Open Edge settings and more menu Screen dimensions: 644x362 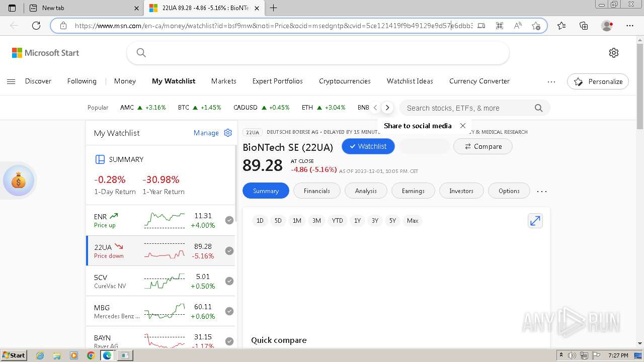(x=630, y=26)
